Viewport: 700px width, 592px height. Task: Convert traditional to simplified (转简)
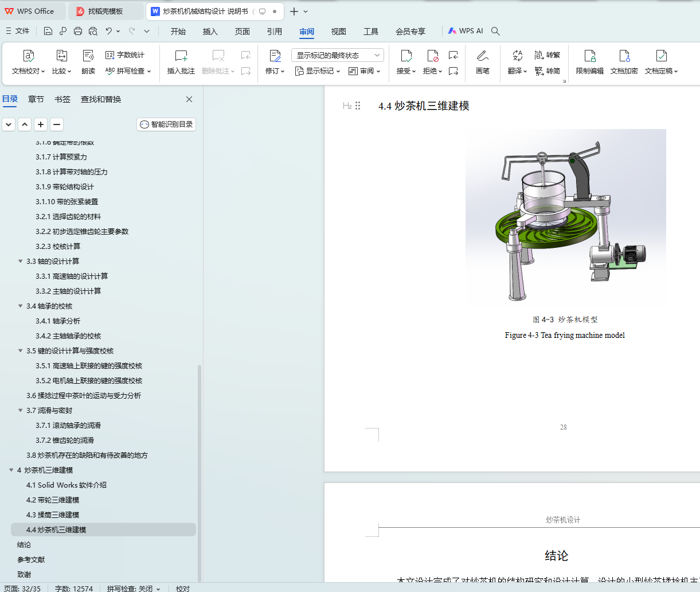[x=548, y=71]
